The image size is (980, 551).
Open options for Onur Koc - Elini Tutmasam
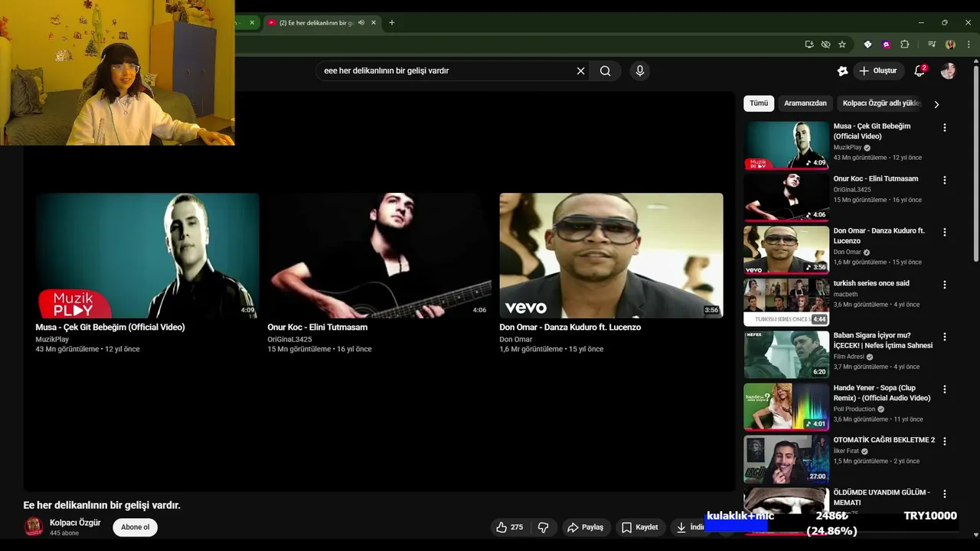[x=944, y=180]
